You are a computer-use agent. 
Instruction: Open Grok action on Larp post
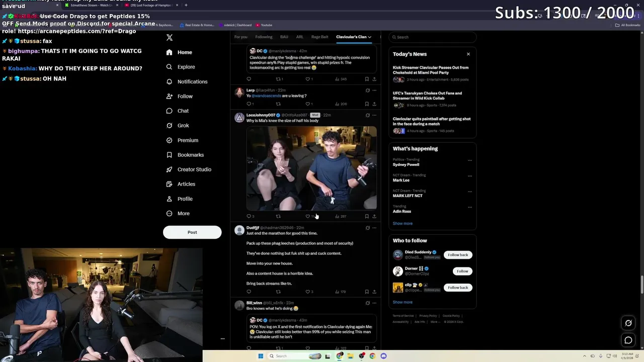(367, 90)
